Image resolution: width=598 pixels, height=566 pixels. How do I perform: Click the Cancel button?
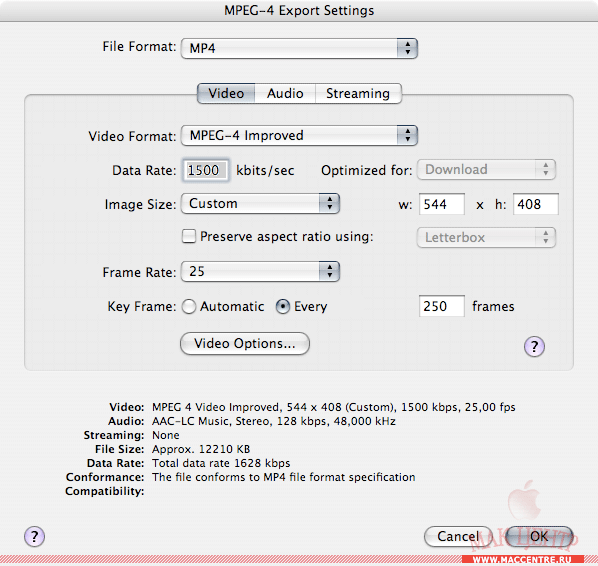point(458,537)
